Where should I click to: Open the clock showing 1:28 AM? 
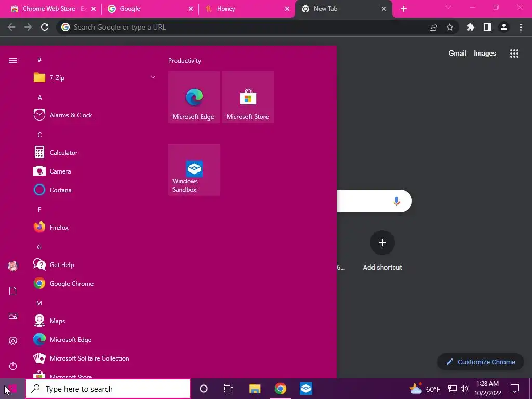coord(487,389)
